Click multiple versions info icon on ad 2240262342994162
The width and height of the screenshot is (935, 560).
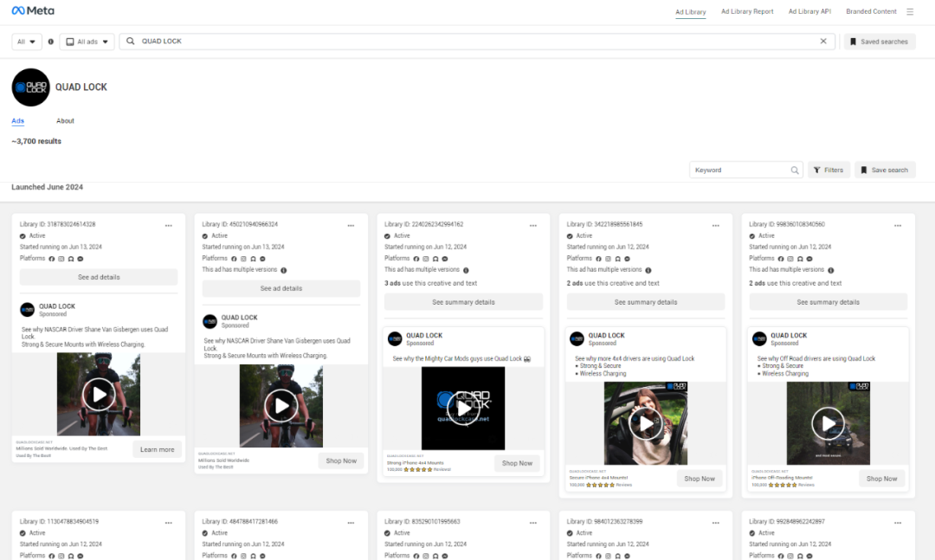pos(467,270)
